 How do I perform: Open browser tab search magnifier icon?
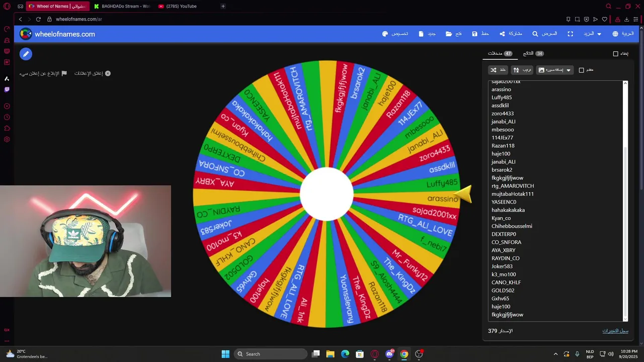pos(608,6)
